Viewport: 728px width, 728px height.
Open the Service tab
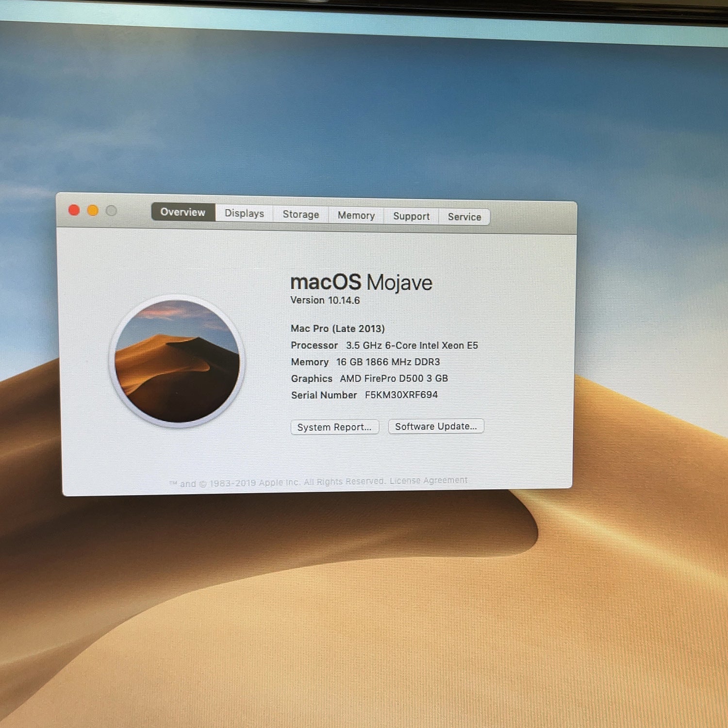tap(464, 217)
